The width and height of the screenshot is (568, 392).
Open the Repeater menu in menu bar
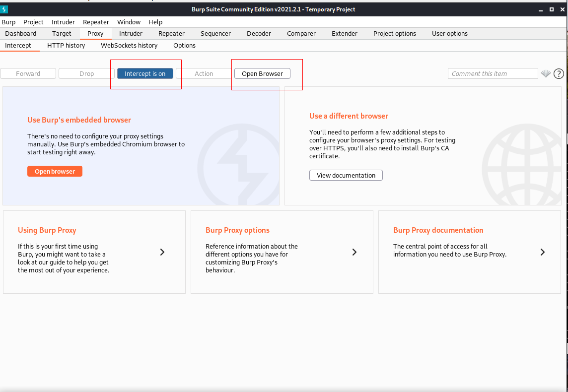96,22
